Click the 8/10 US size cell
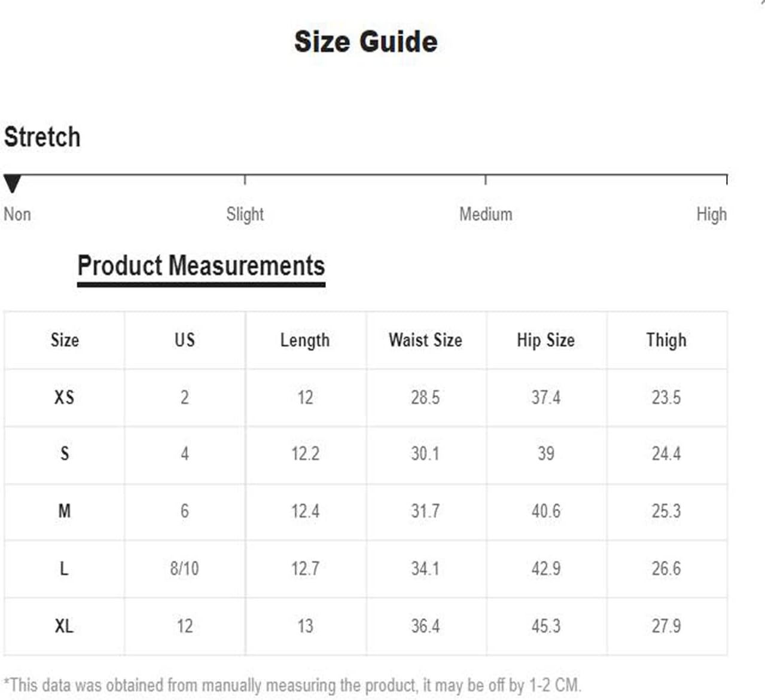This screenshot has height=700, width=765. coord(184,568)
